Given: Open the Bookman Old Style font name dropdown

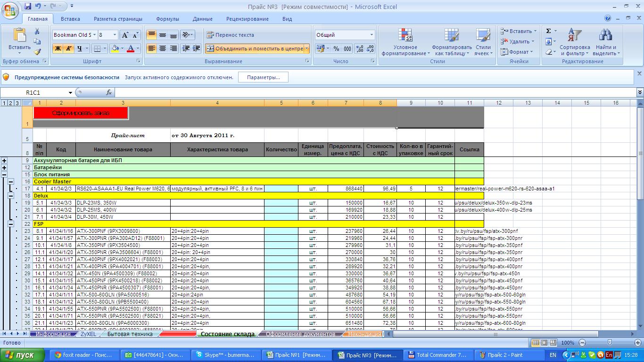Looking at the screenshot, I should click(94, 35).
